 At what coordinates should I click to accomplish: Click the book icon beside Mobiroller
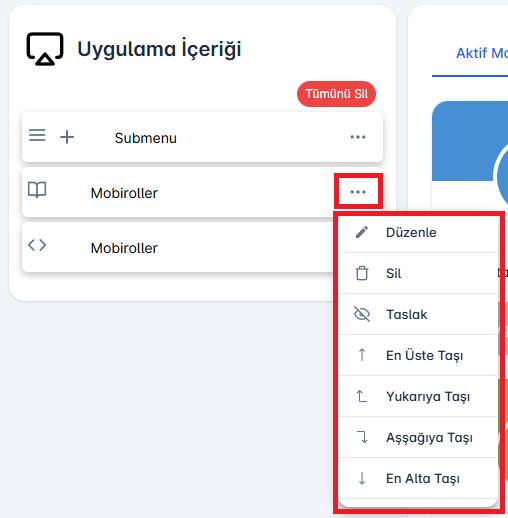(x=37, y=190)
